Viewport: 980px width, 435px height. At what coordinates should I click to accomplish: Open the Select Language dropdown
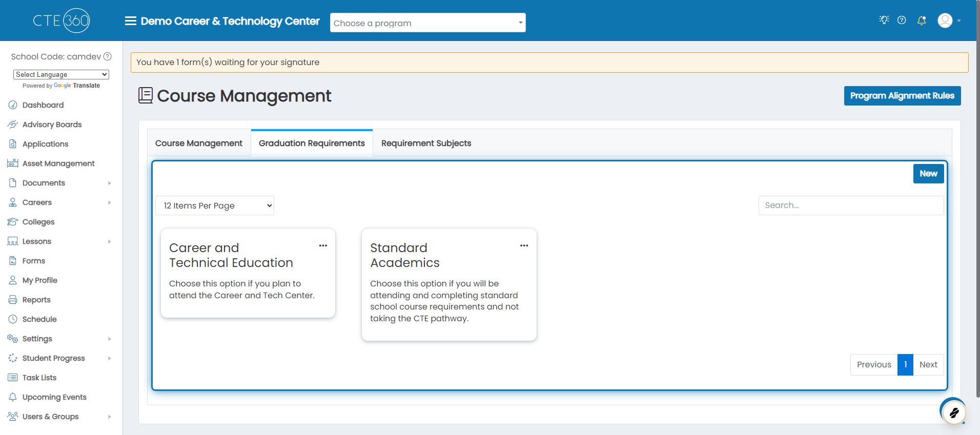click(x=61, y=74)
